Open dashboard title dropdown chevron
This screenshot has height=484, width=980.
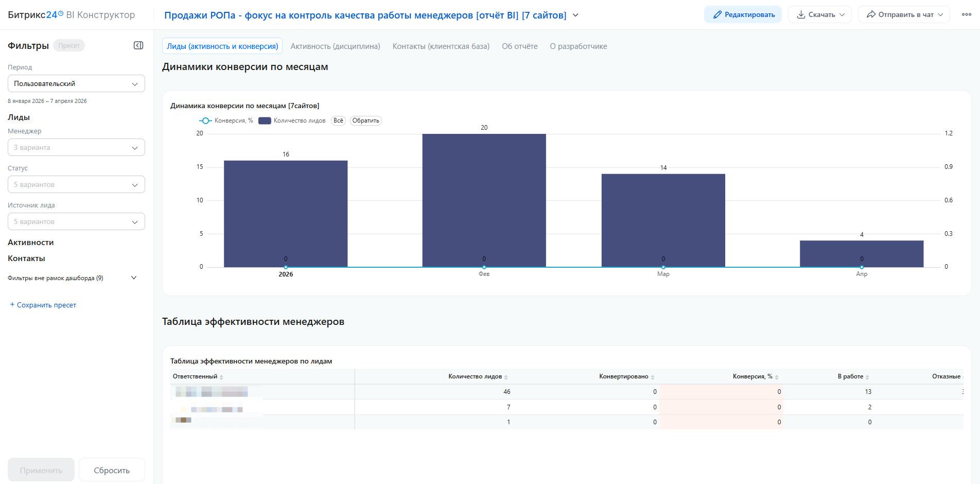coord(575,15)
